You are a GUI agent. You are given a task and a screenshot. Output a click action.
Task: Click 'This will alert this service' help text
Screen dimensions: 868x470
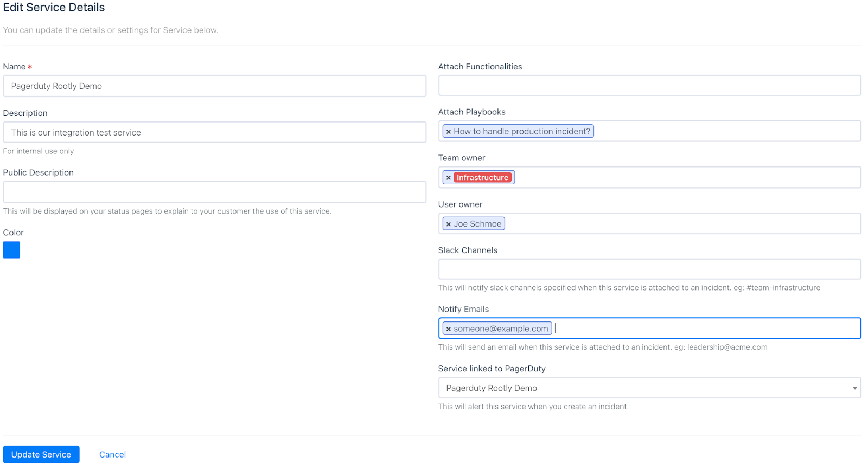[x=533, y=407]
